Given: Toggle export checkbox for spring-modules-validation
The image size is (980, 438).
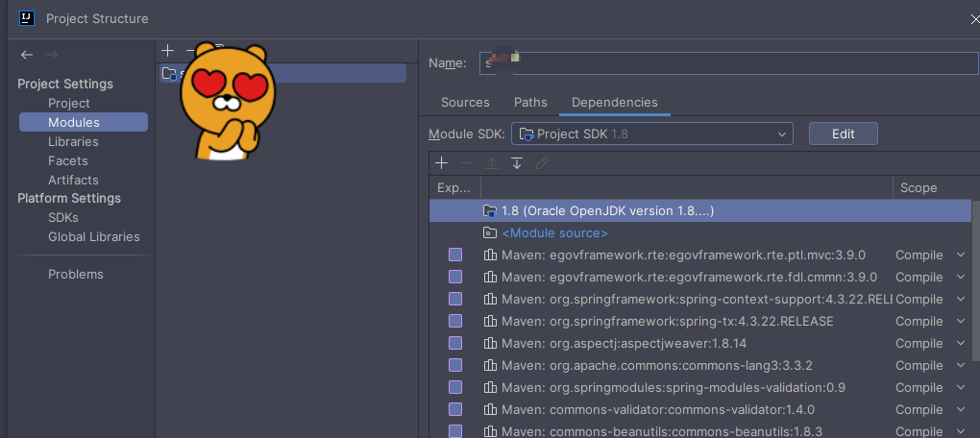Looking at the screenshot, I should [455, 387].
